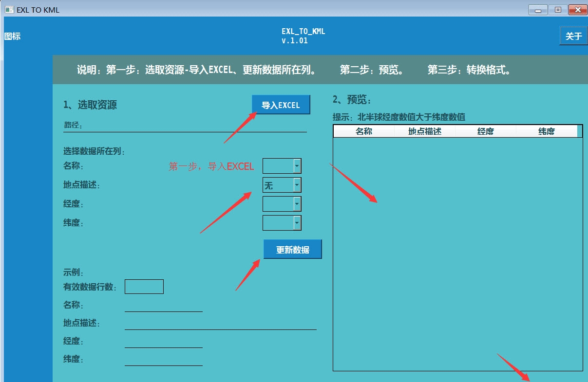Open the 地点描述 dropdown showing 无
This screenshot has width=588, height=382.
297,185
